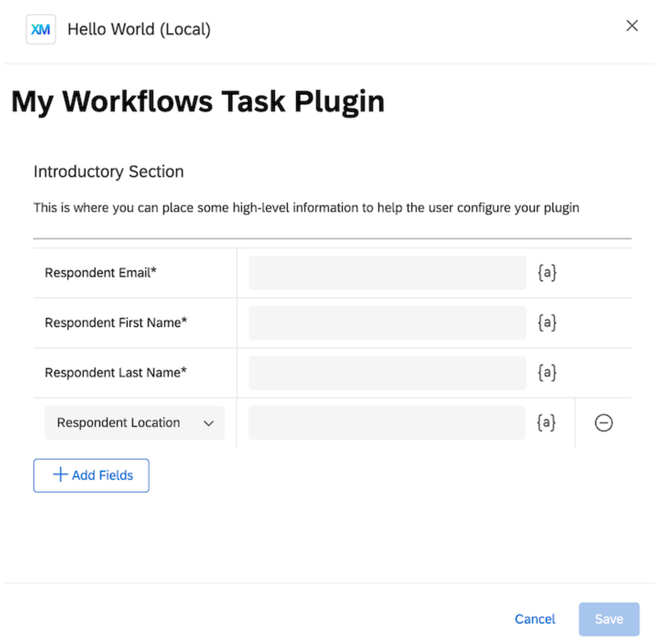The image size is (658, 644).
Task: Focus the Respondent First Name text box
Action: tap(387, 322)
